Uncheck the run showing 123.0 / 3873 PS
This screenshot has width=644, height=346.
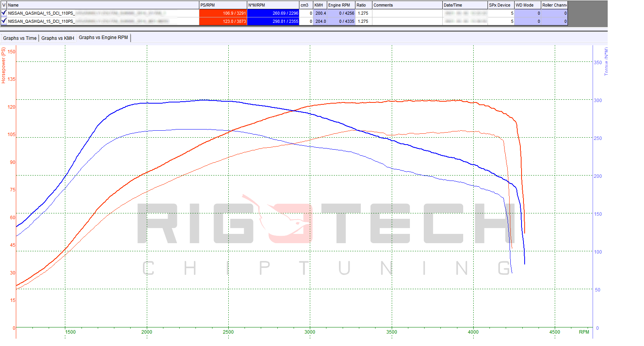click(x=4, y=21)
